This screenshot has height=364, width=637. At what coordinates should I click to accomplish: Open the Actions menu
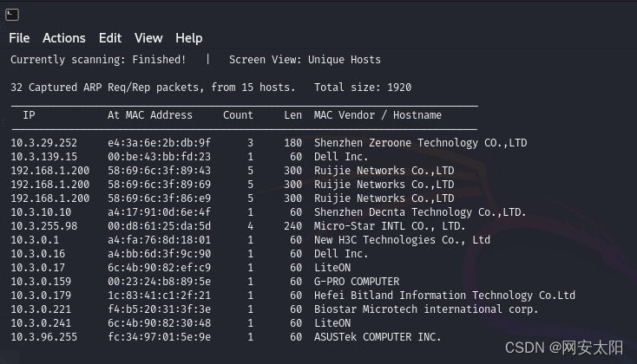63,38
